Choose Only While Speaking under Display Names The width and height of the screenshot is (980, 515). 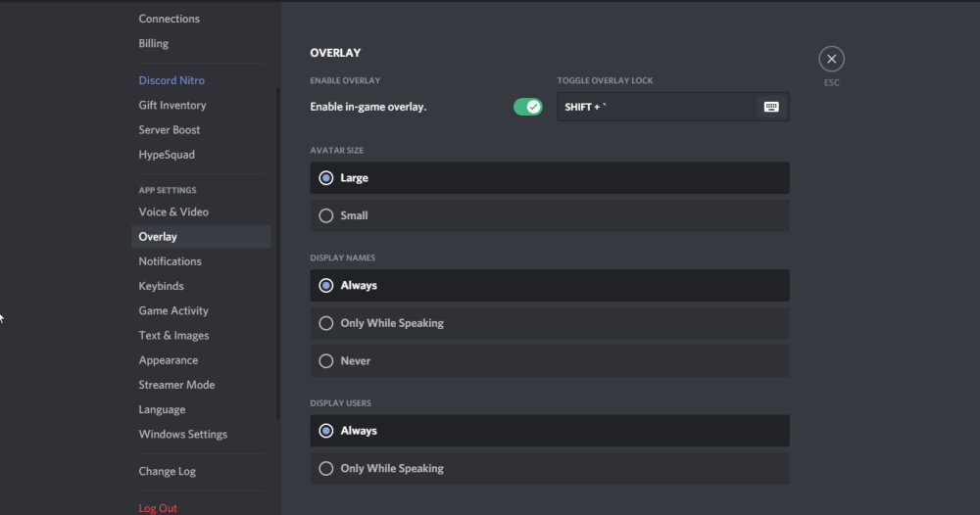pos(550,323)
